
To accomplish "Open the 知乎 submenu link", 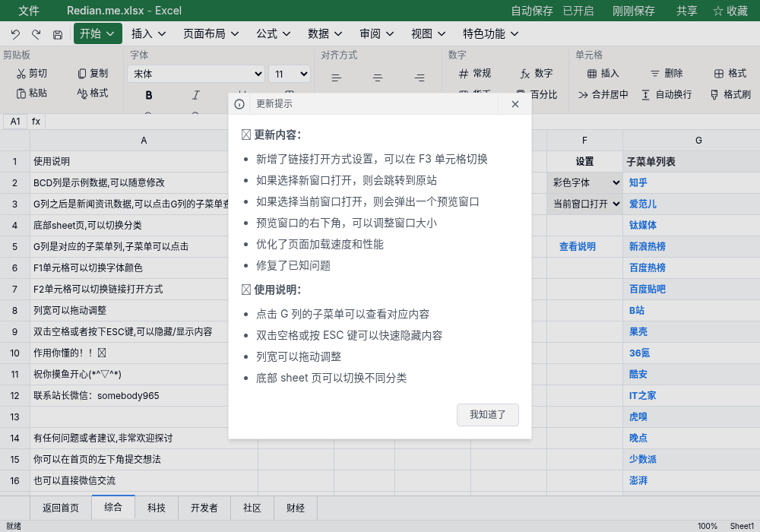I will point(638,182).
